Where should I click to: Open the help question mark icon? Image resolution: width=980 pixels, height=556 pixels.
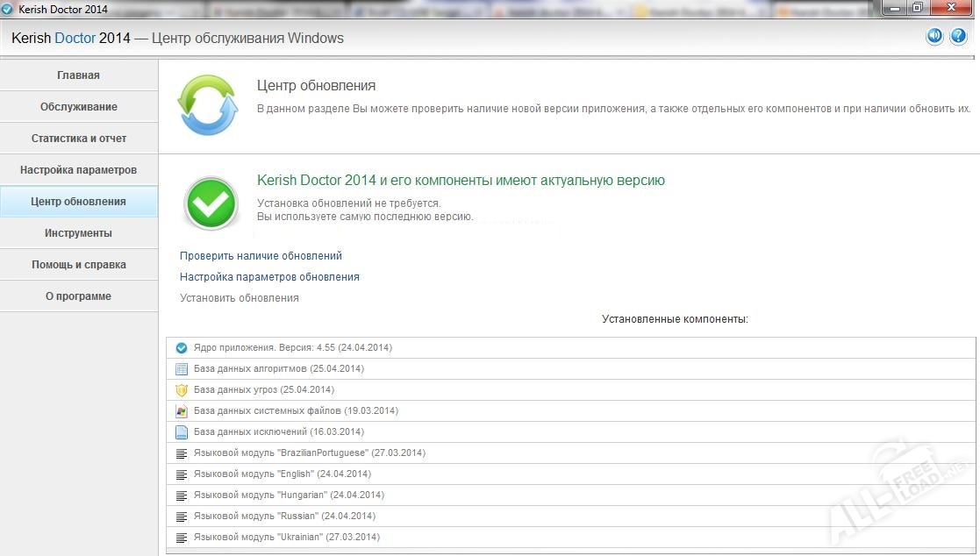click(x=957, y=37)
